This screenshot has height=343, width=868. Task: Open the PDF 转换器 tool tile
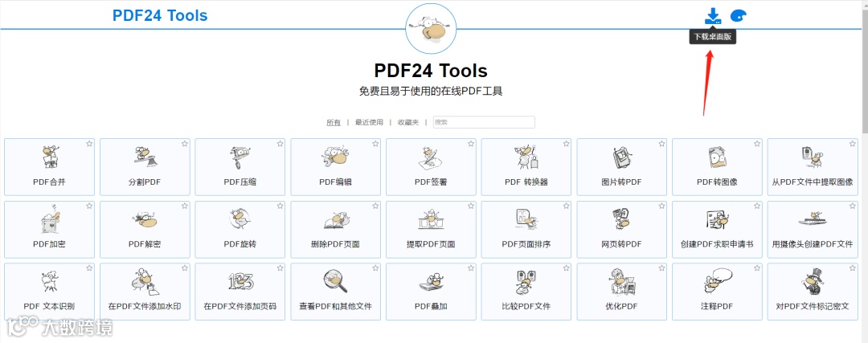pos(526,167)
